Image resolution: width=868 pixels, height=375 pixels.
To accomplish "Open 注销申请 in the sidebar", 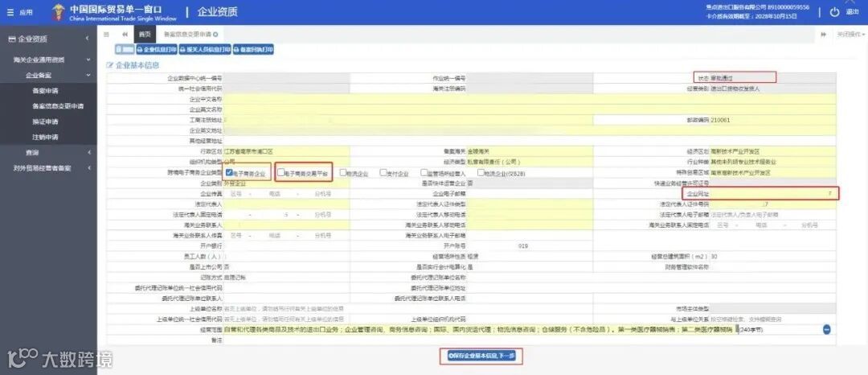I will [45, 137].
